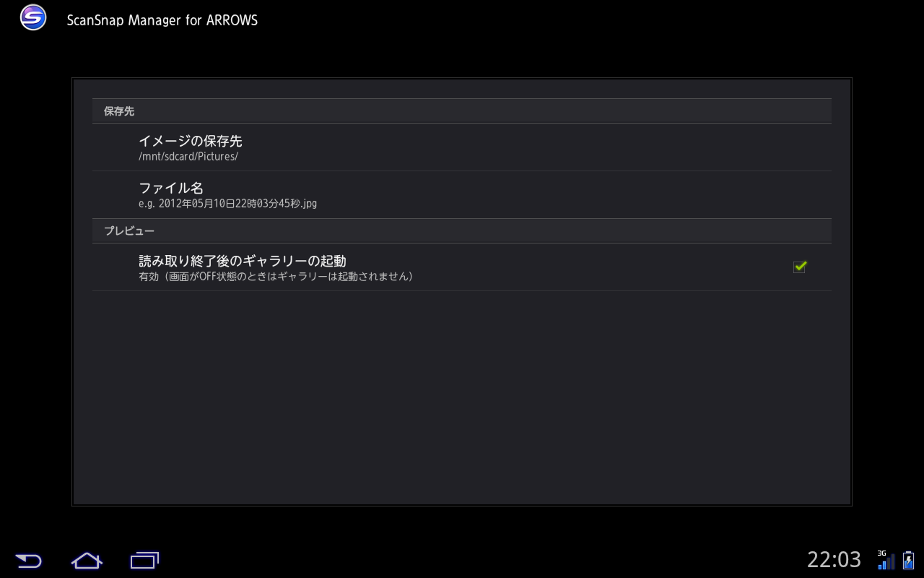Image resolution: width=924 pixels, height=578 pixels.
Task: Click the example .jpg filename text
Action: [227, 204]
